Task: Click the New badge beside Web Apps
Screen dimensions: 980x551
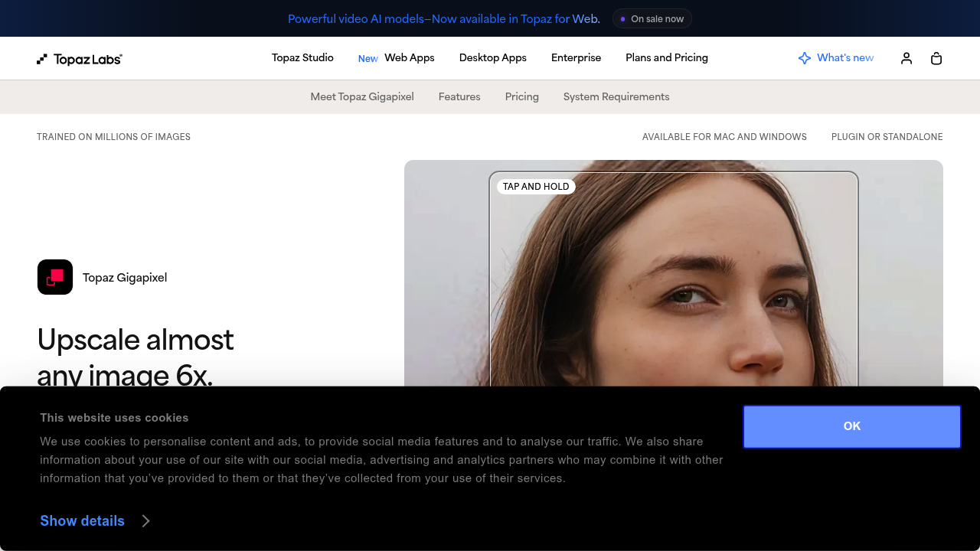Action: pyautogui.click(x=368, y=59)
